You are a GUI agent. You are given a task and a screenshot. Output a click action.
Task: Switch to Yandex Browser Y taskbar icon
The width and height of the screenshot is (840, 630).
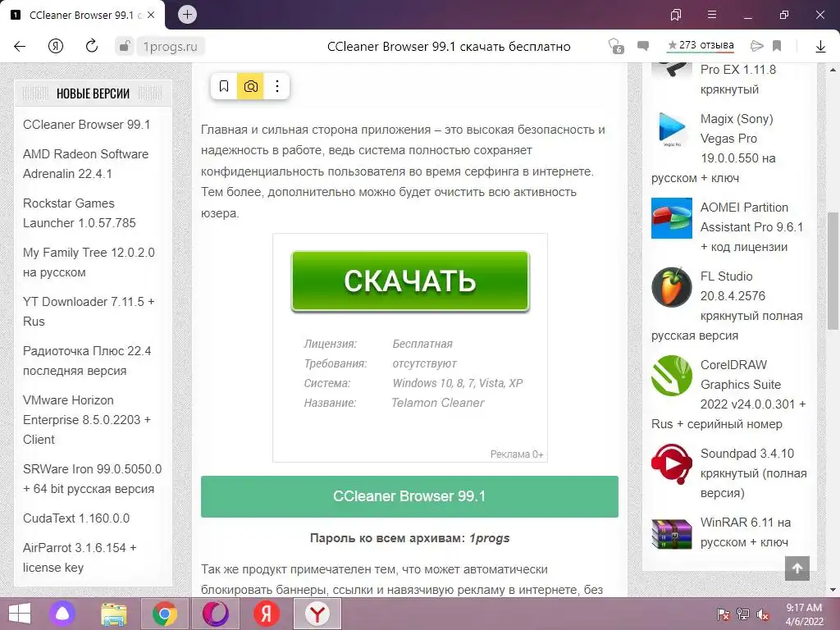click(x=317, y=614)
